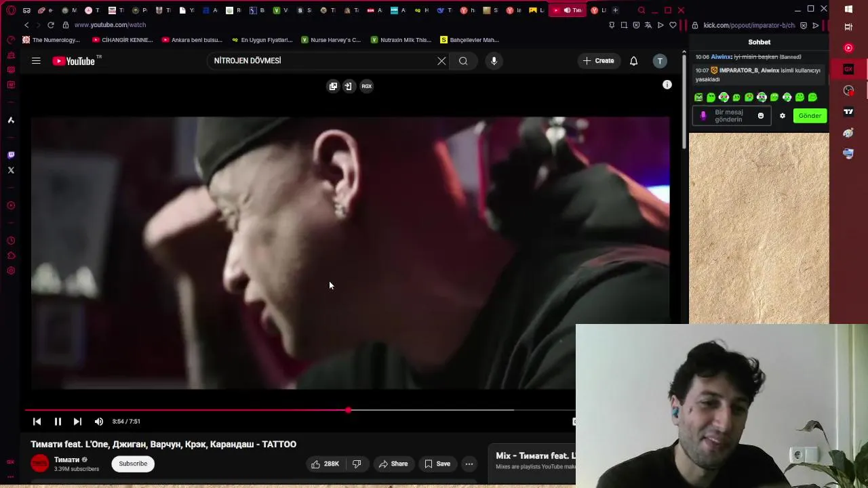The width and height of the screenshot is (868, 488).
Task: Open X (Twitter) from Opera GX sidebar
Action: (11, 170)
